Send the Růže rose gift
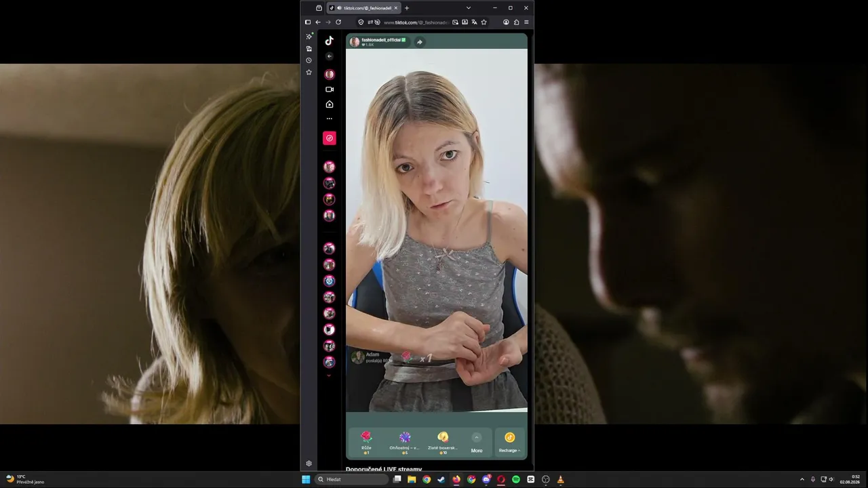 (x=366, y=442)
